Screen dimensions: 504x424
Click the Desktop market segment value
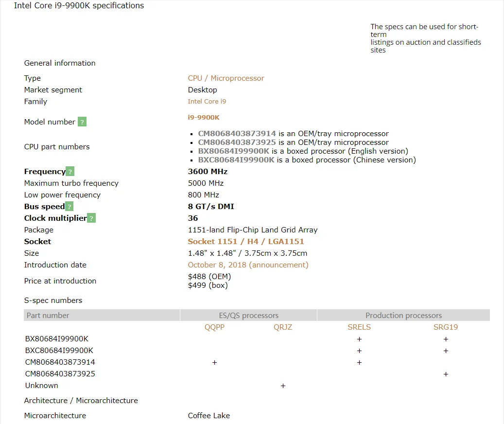click(x=203, y=89)
